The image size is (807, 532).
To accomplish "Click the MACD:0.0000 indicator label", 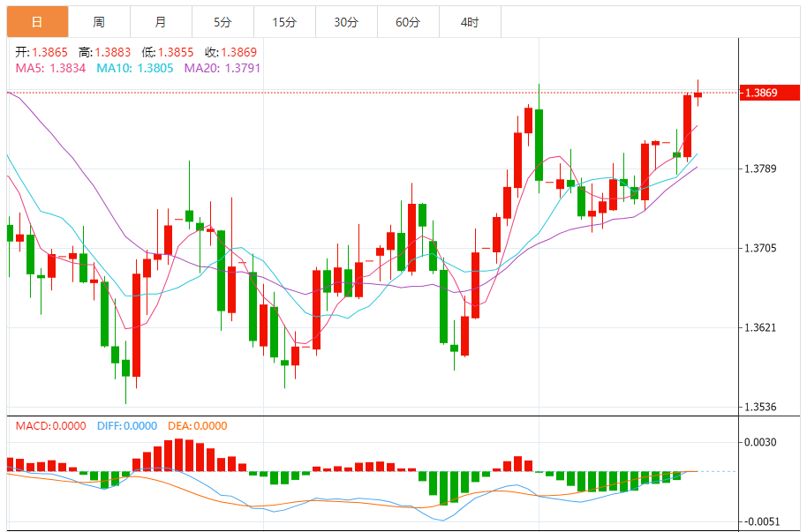I will click(51, 426).
